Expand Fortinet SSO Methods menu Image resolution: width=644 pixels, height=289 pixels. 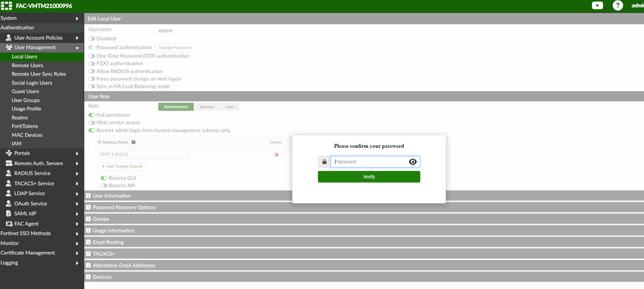(42, 233)
